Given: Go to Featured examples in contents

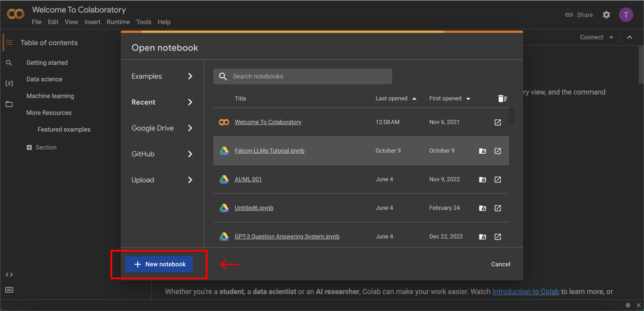Looking at the screenshot, I should click(x=64, y=130).
